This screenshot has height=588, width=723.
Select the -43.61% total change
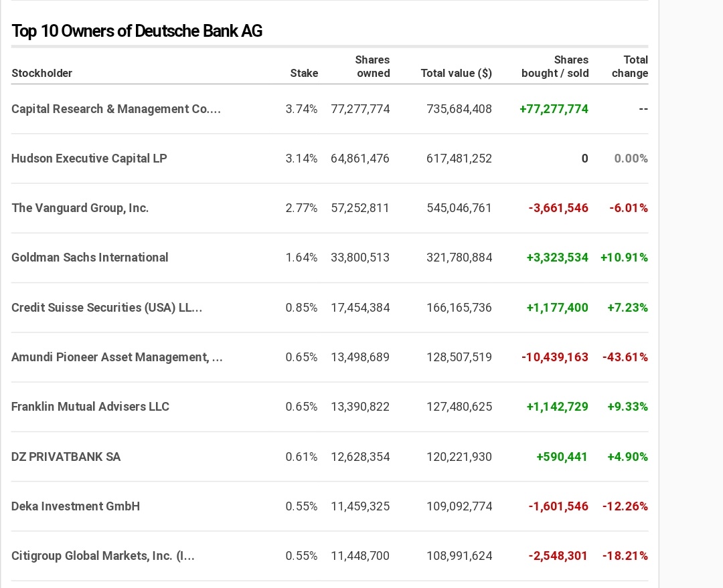(625, 357)
